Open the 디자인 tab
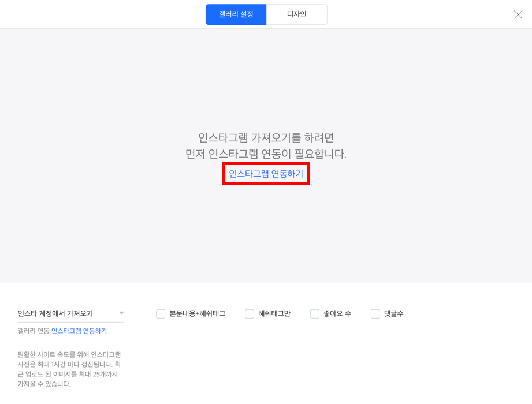The height and width of the screenshot is (404, 532). click(x=296, y=14)
